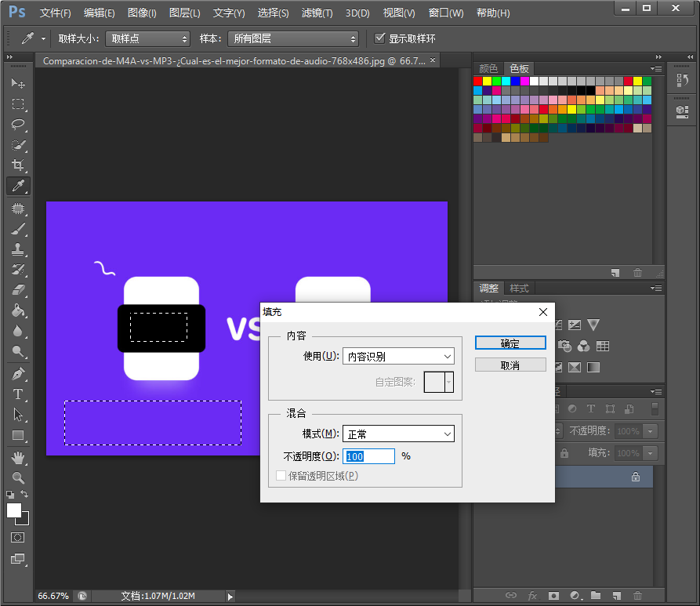Toggle the 显示取样环 checkbox

point(380,38)
